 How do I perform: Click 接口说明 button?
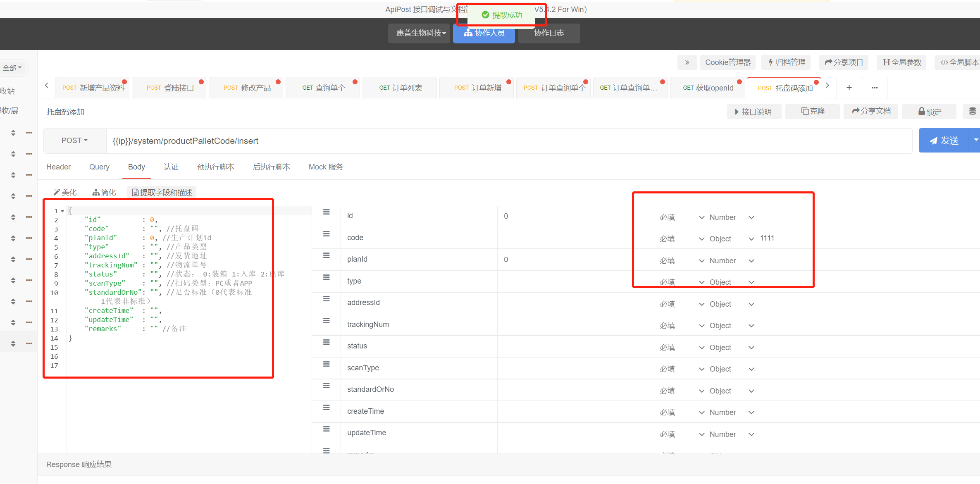tap(754, 112)
